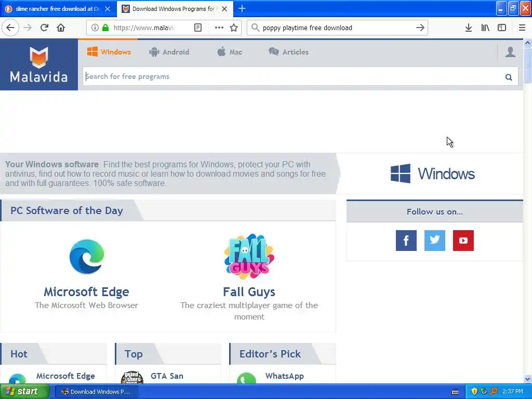This screenshot has width=532, height=399.
Task: Toggle the browser sidebar icon
Action: (x=502, y=28)
